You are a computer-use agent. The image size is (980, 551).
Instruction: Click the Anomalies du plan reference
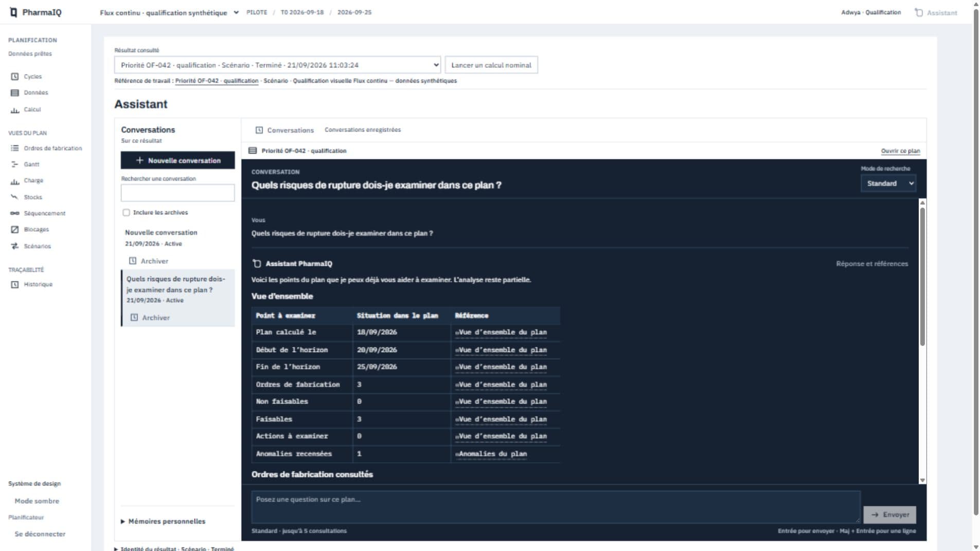pyautogui.click(x=491, y=454)
